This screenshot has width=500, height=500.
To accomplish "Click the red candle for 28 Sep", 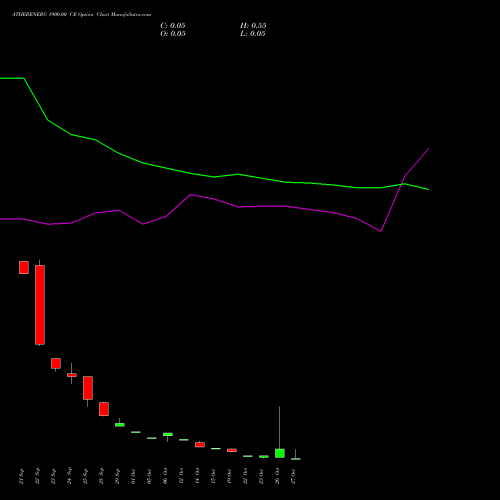I will pos(104,409).
